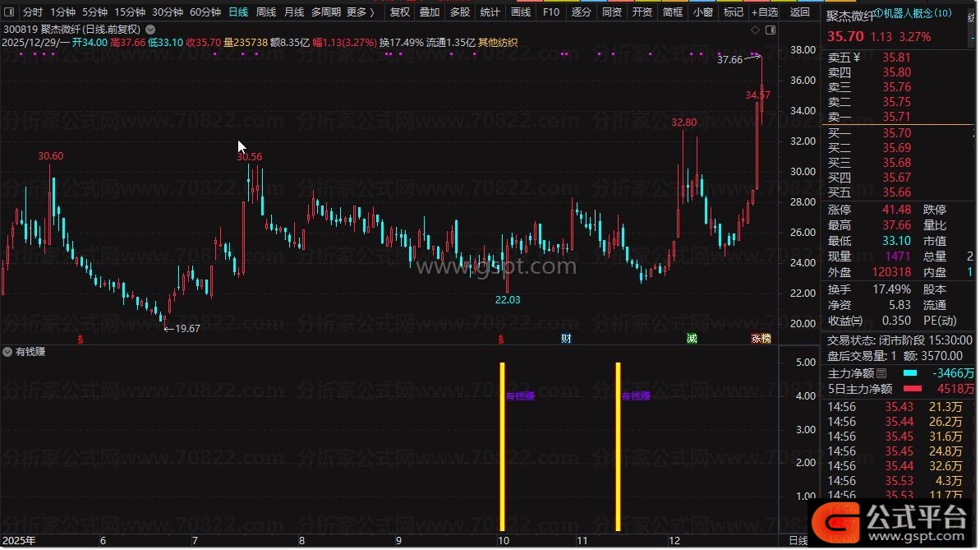Viewport: 980px width, 550px height.
Task: Click the 涨榜 marker icon
Action: click(x=761, y=339)
